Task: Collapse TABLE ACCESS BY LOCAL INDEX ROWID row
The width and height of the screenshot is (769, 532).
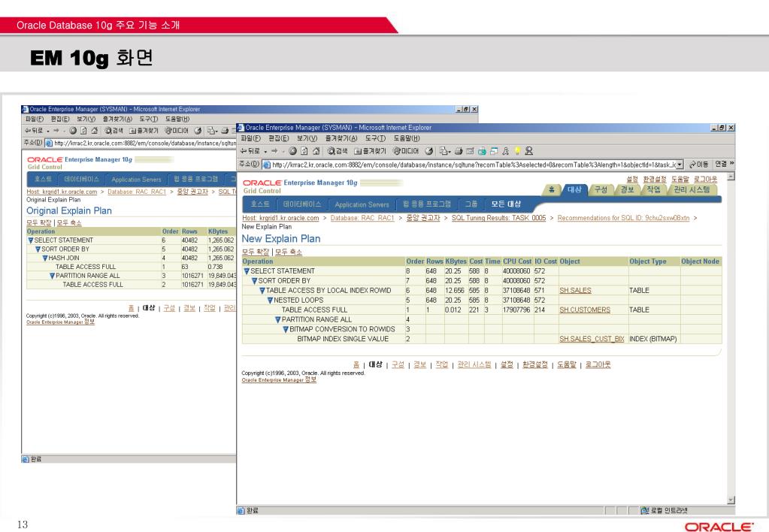Action: [262, 291]
